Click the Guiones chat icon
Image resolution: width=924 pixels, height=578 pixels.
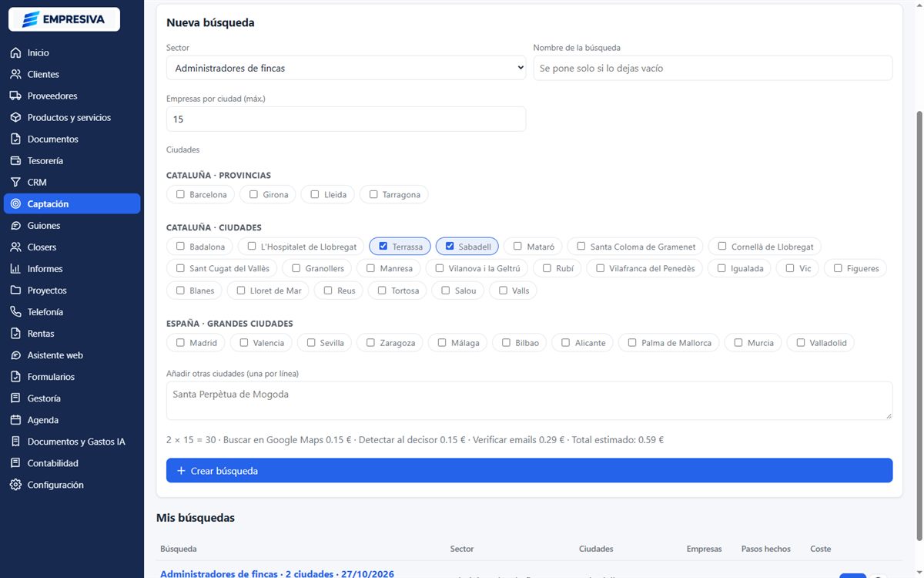click(x=15, y=226)
